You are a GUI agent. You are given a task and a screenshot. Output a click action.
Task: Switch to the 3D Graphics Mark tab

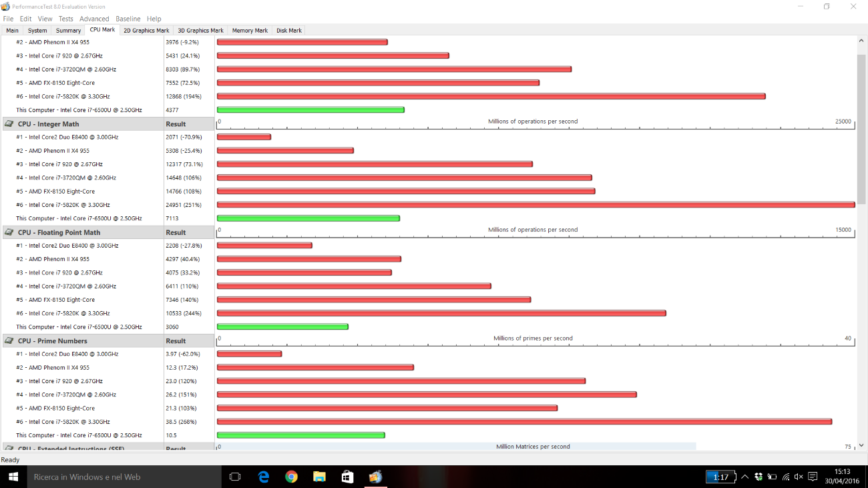(200, 31)
